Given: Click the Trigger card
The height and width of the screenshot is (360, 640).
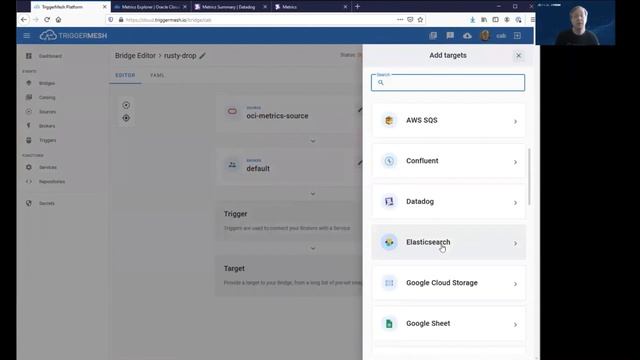Looking at the screenshot, I should point(289,220).
